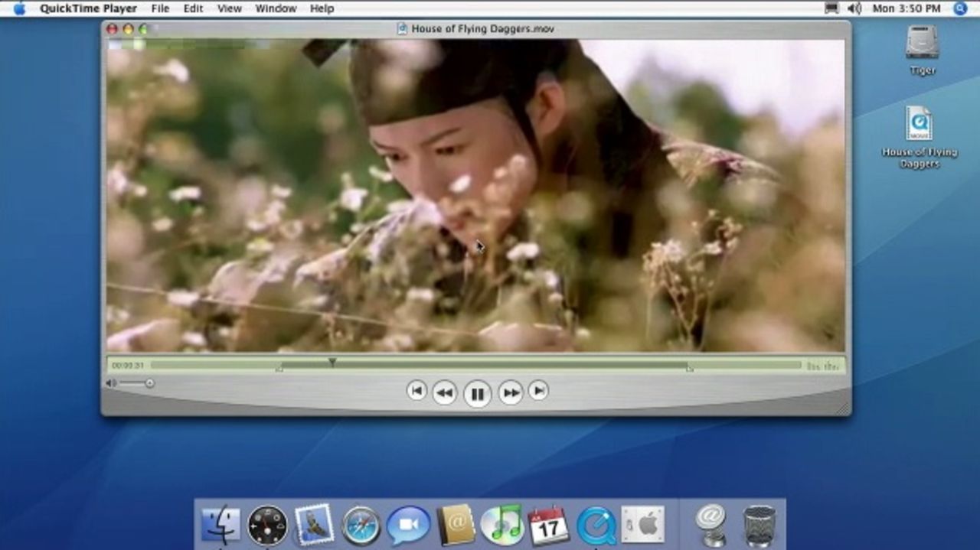This screenshot has width=980, height=550.
Task: Click the playhead marker on the timeline
Action: click(x=332, y=362)
